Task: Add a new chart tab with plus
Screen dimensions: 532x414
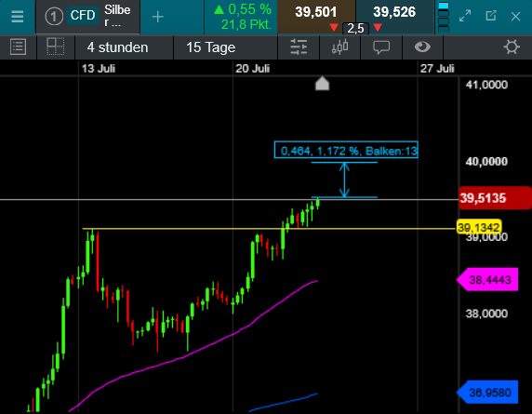Action: click(x=158, y=17)
